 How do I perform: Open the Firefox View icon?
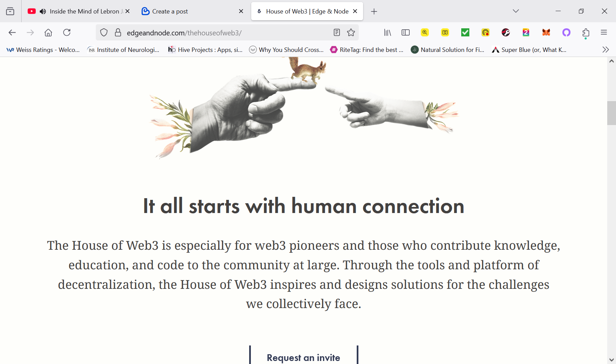click(x=10, y=11)
